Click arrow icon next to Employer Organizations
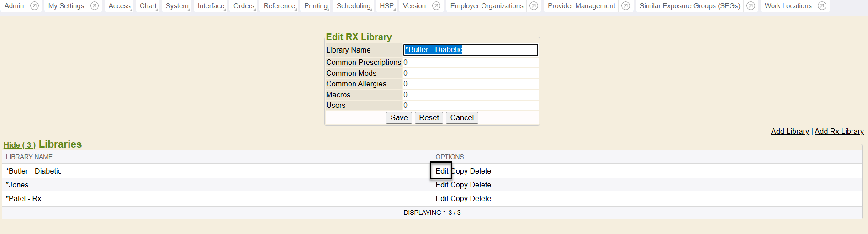Image resolution: width=868 pixels, height=234 pixels. [x=534, y=6]
